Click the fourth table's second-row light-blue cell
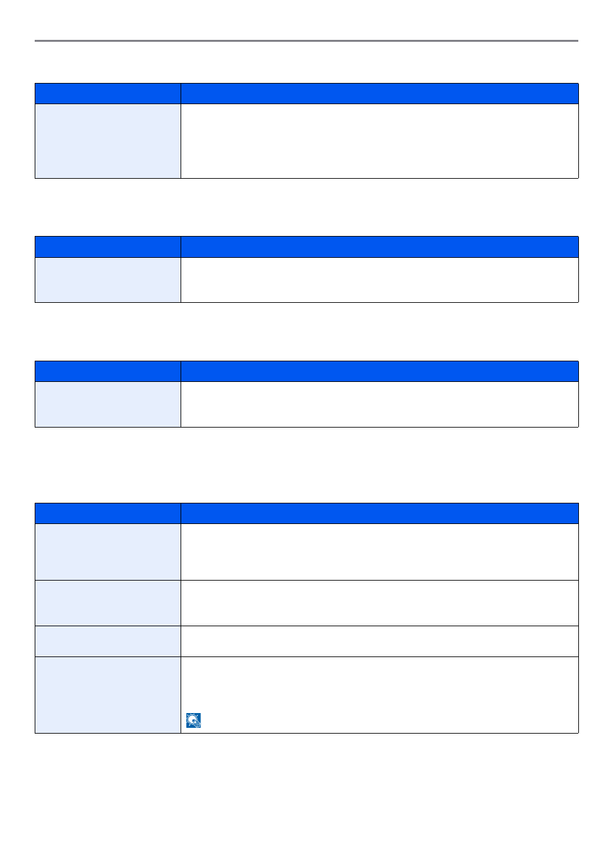This screenshot has height=868, width=613. (108, 603)
